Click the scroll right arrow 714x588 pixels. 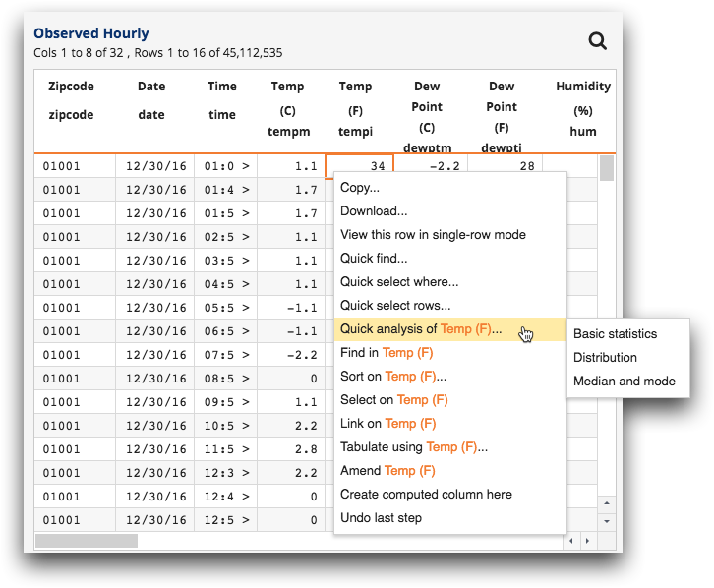(x=588, y=541)
